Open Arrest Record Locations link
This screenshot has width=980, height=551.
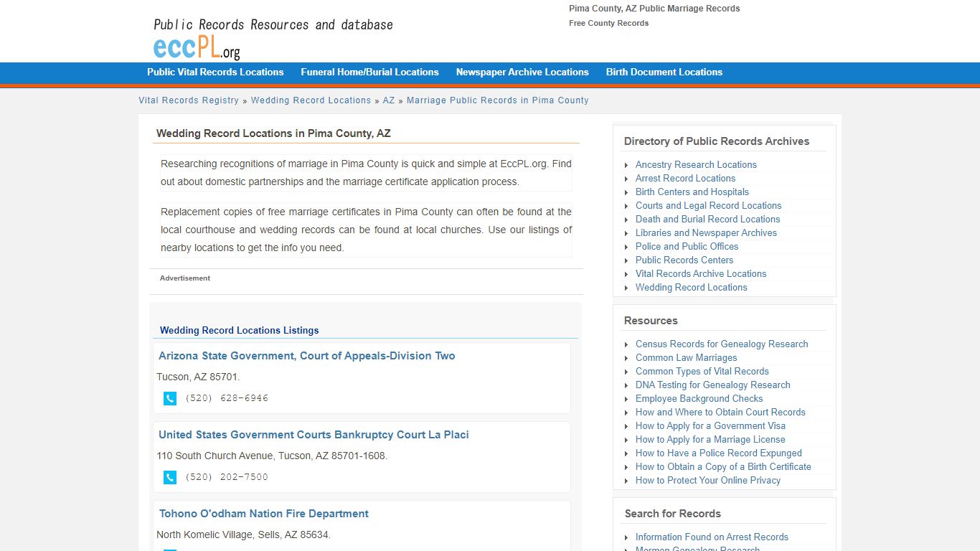[685, 178]
